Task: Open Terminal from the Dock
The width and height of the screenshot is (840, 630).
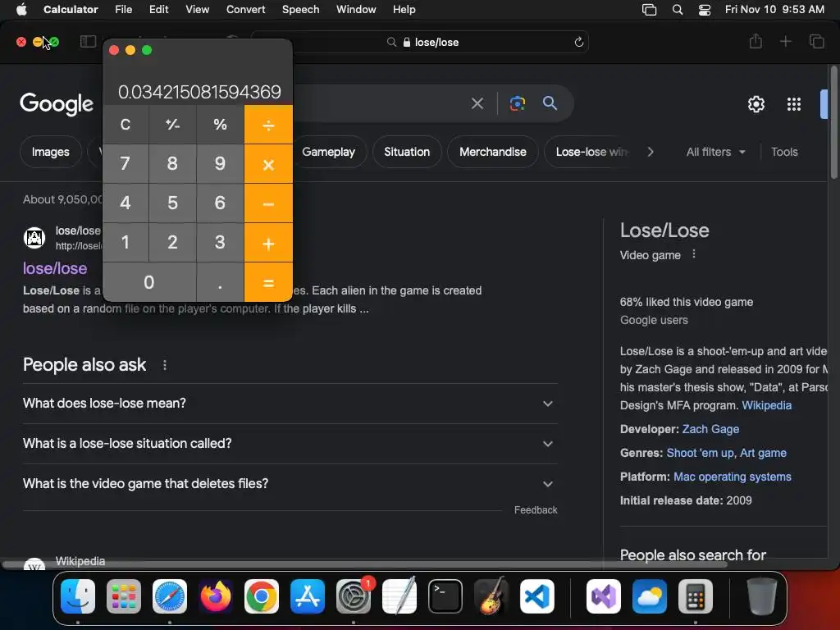Action: [445, 596]
